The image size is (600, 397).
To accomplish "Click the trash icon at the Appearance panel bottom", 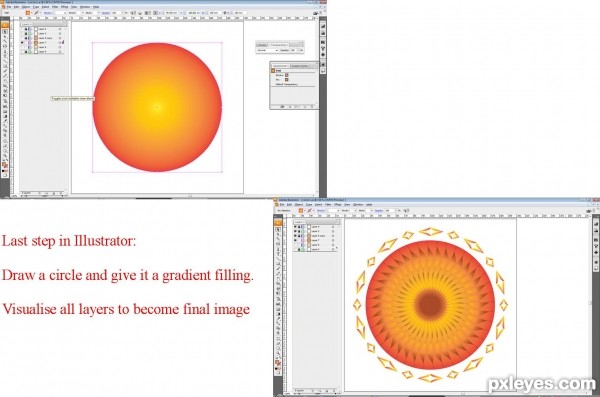I will [312, 107].
